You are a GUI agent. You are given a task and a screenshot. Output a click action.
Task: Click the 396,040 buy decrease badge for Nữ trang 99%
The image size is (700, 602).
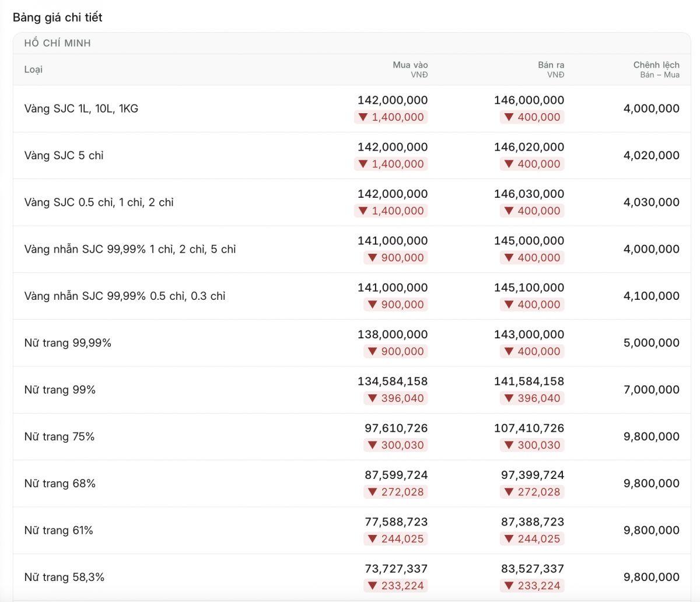click(x=395, y=398)
